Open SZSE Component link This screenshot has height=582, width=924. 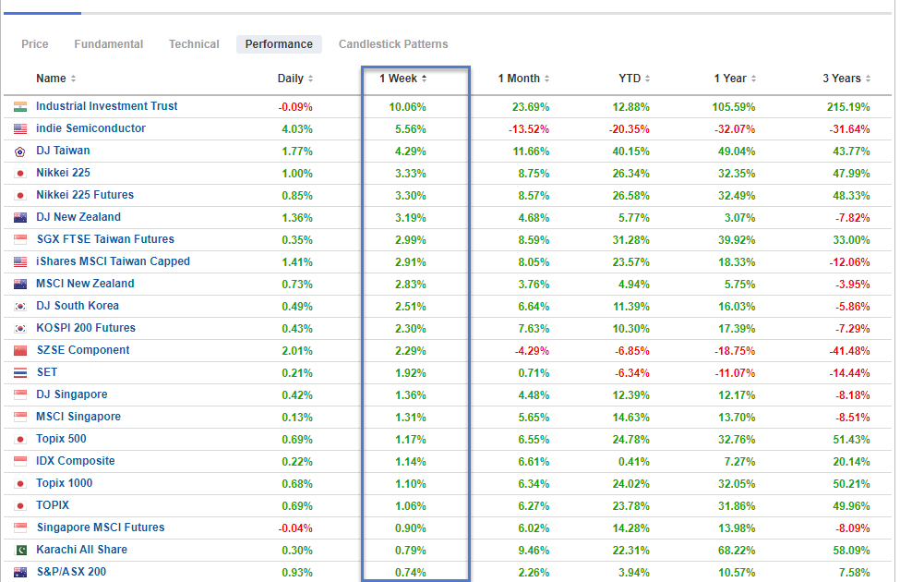(x=83, y=350)
